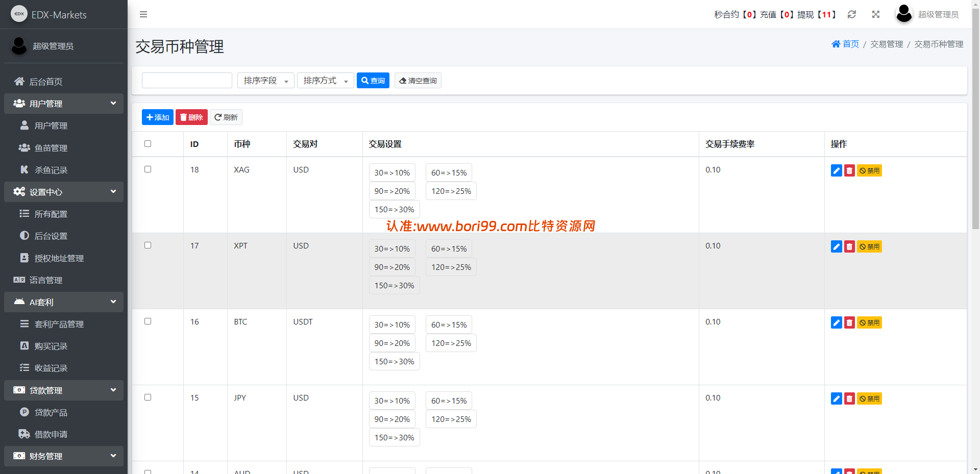The image size is (980, 474).
Task: Tick the checkbox for ID 18 row
Action: (148, 169)
